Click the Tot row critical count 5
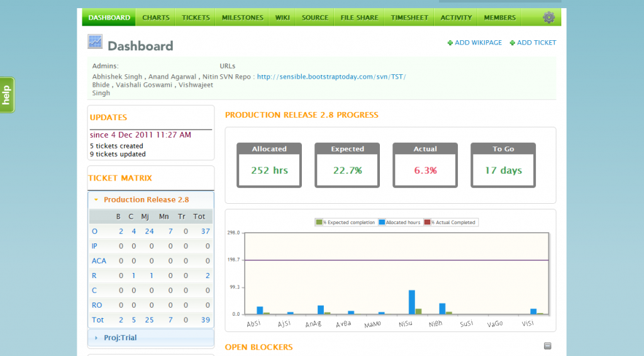This screenshot has height=356, width=644. click(133, 320)
